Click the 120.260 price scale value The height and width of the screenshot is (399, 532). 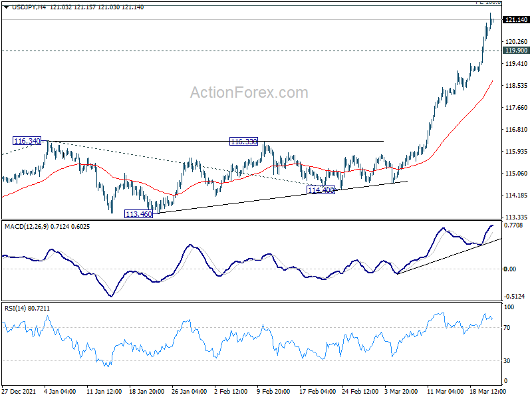point(517,42)
